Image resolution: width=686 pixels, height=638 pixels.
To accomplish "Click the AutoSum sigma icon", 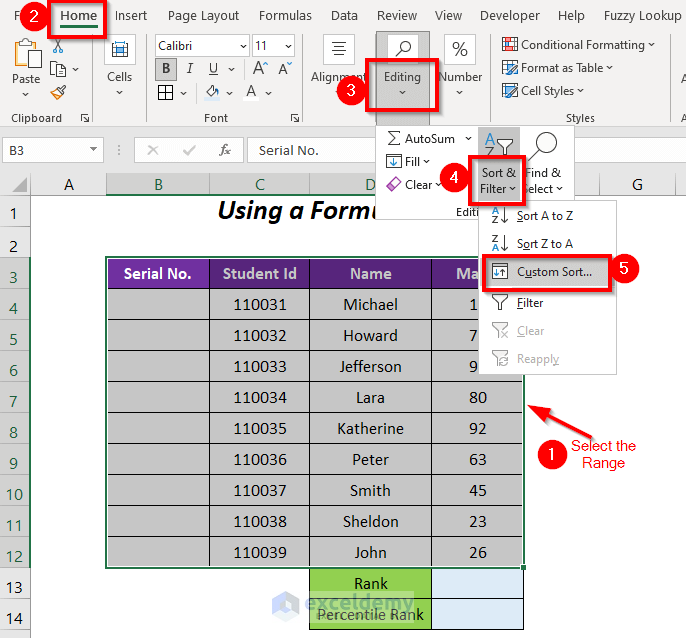I will pyautogui.click(x=393, y=138).
